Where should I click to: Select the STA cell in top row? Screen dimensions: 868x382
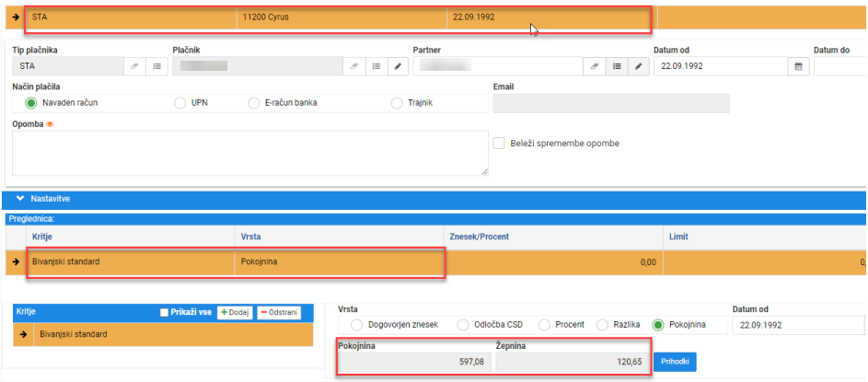coord(131,17)
